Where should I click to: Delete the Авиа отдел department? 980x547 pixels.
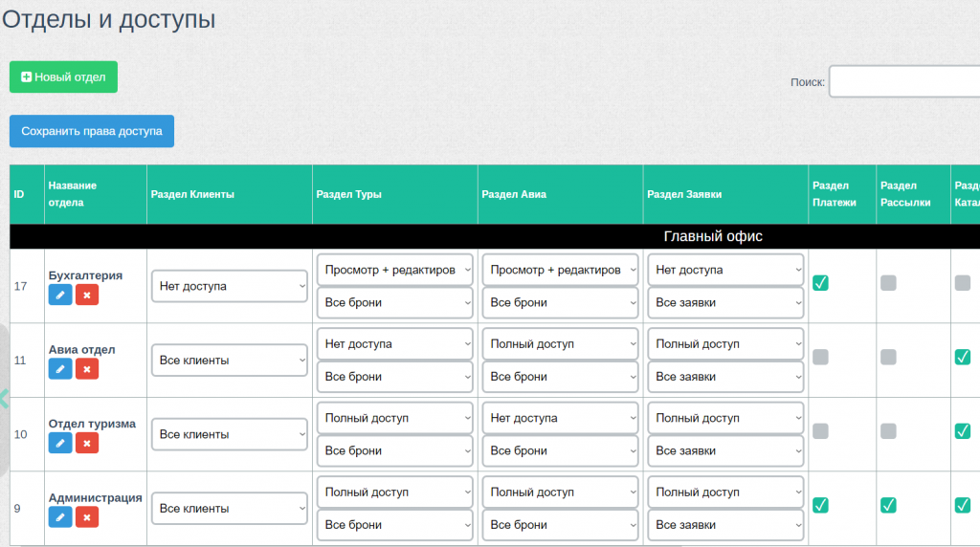point(87,369)
